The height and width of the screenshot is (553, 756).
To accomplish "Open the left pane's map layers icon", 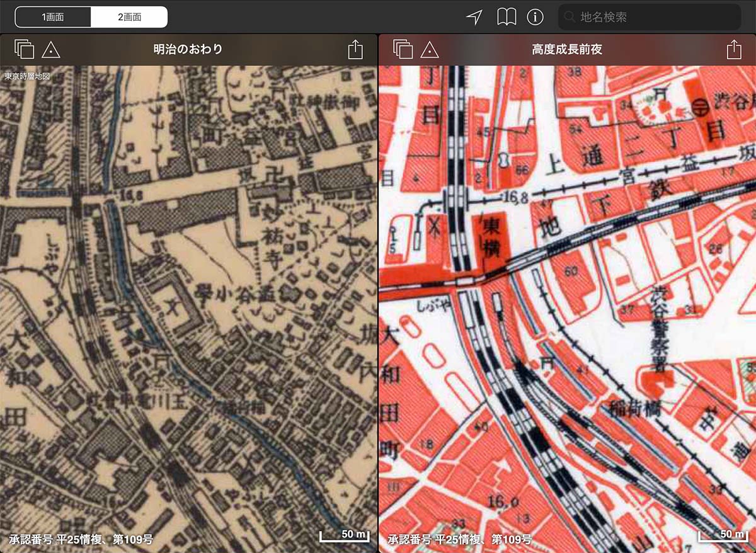I will click(x=24, y=49).
